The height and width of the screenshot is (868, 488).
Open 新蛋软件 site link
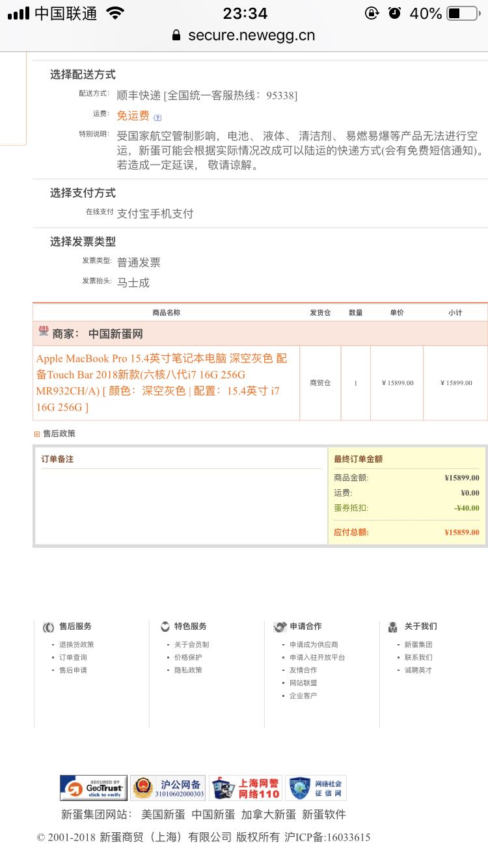click(324, 815)
